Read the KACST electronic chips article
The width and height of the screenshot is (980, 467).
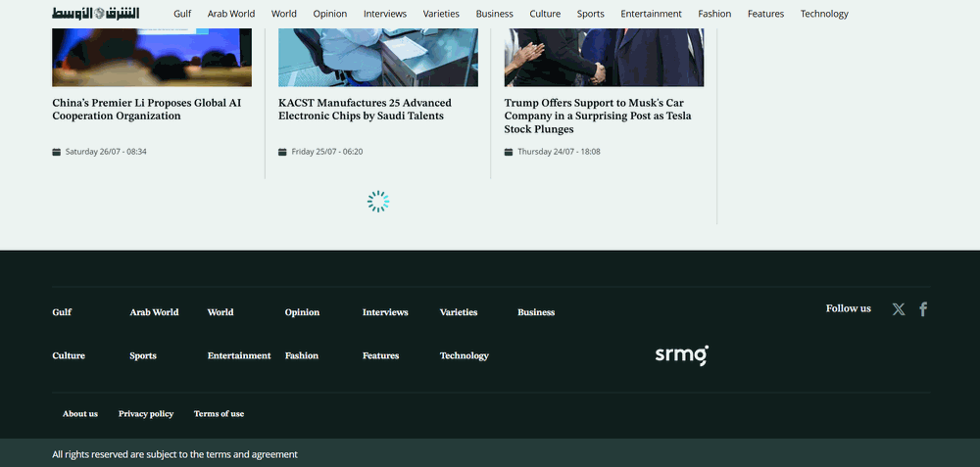point(365,110)
